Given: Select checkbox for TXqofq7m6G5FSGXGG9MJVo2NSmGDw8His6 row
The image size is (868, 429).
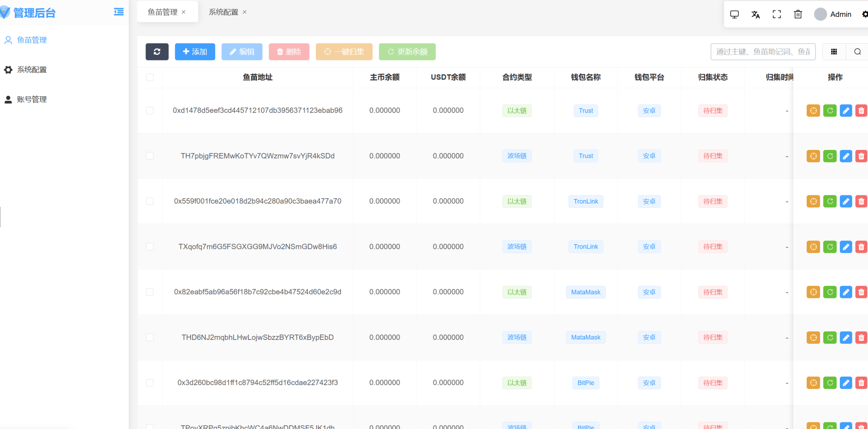Looking at the screenshot, I should coord(150,247).
